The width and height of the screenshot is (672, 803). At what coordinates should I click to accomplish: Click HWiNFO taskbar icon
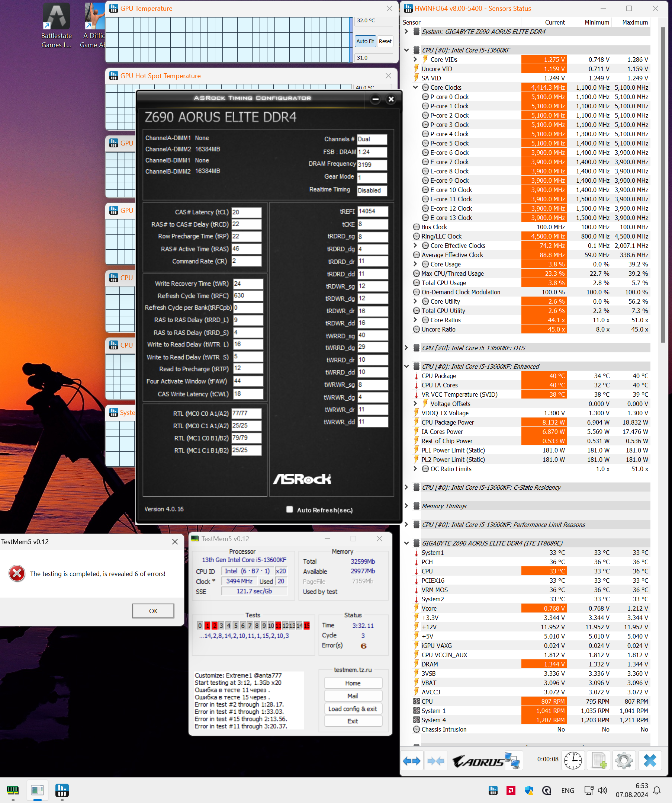click(x=62, y=790)
